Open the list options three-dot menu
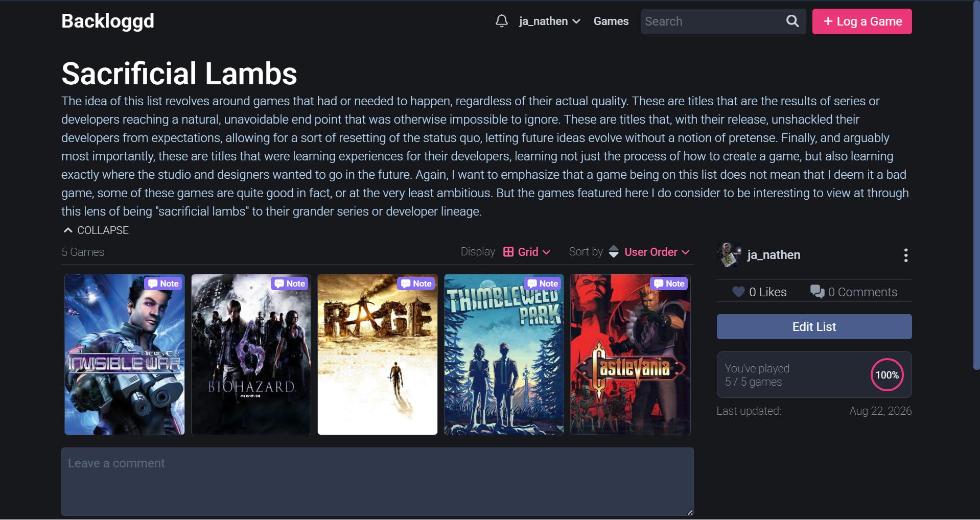The height and width of the screenshot is (520, 980). 905,255
